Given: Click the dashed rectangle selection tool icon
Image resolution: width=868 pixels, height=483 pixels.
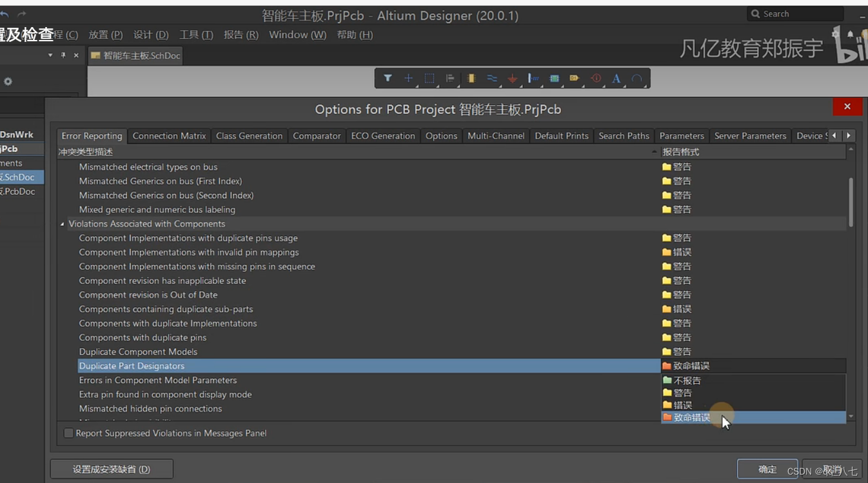Looking at the screenshot, I should pos(429,78).
